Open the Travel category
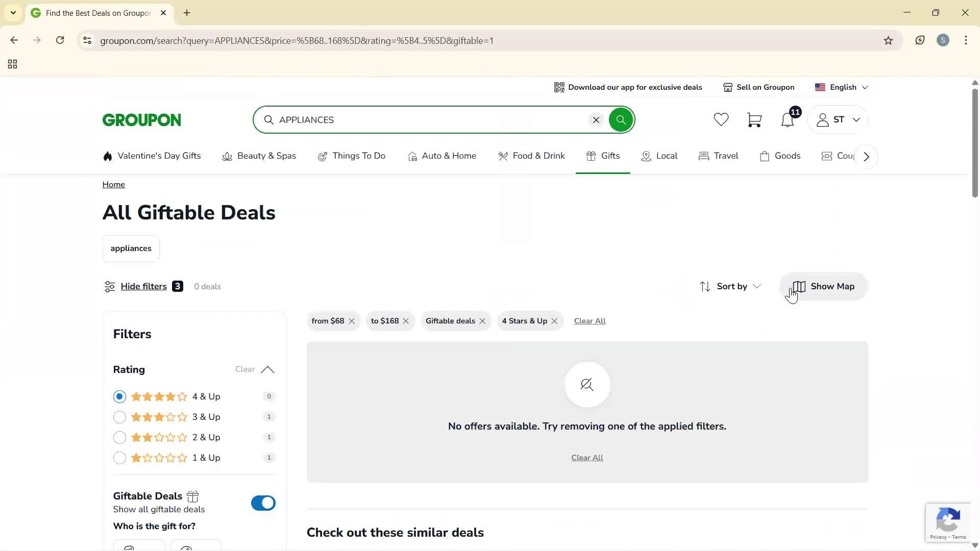The width and height of the screenshot is (980, 551). pyautogui.click(x=718, y=156)
